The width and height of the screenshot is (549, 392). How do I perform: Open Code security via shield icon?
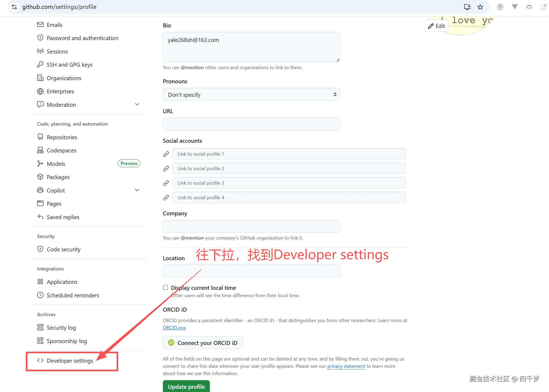coord(40,249)
